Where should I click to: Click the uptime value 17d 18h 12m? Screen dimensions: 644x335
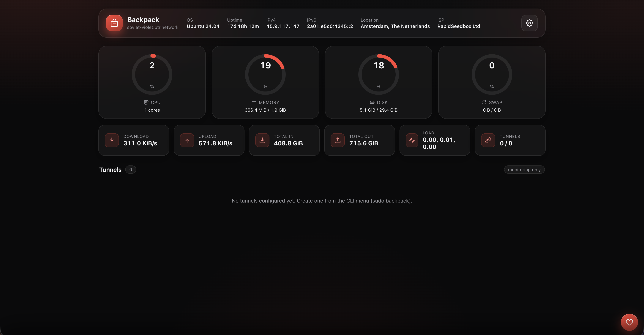[x=243, y=26]
